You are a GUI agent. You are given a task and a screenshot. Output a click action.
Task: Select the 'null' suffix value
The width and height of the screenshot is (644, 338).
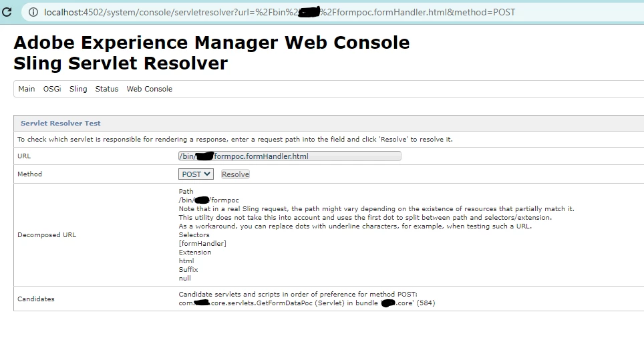pos(185,278)
